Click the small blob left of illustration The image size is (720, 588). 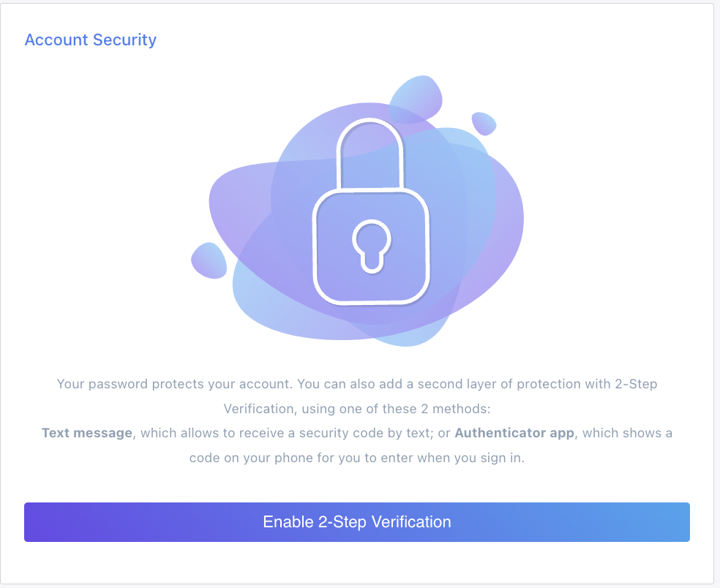209,260
